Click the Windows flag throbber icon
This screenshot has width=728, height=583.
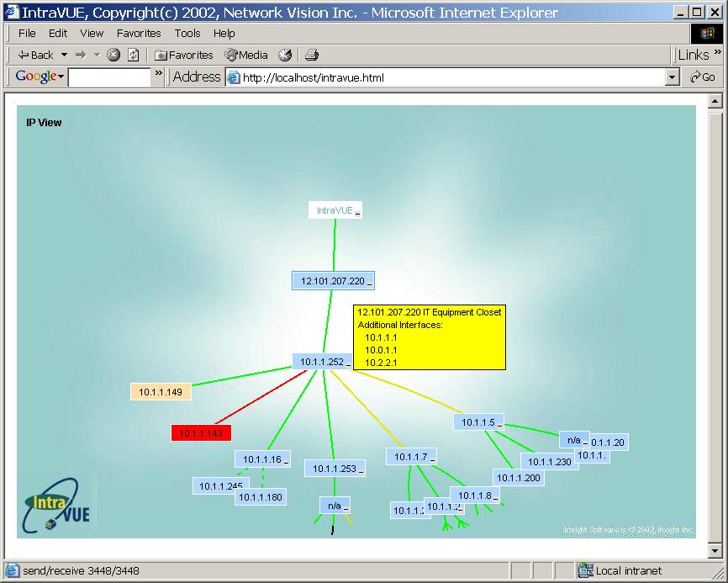[x=706, y=33]
